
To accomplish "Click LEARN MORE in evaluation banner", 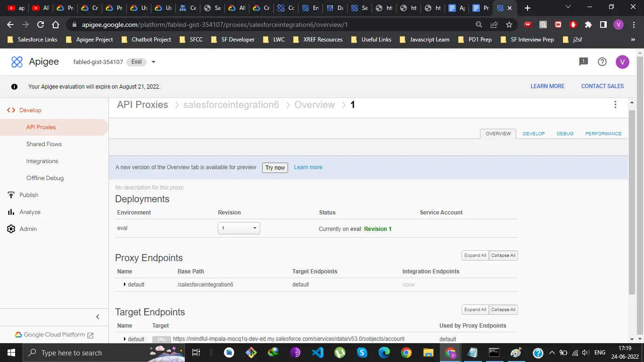I will pos(547,86).
